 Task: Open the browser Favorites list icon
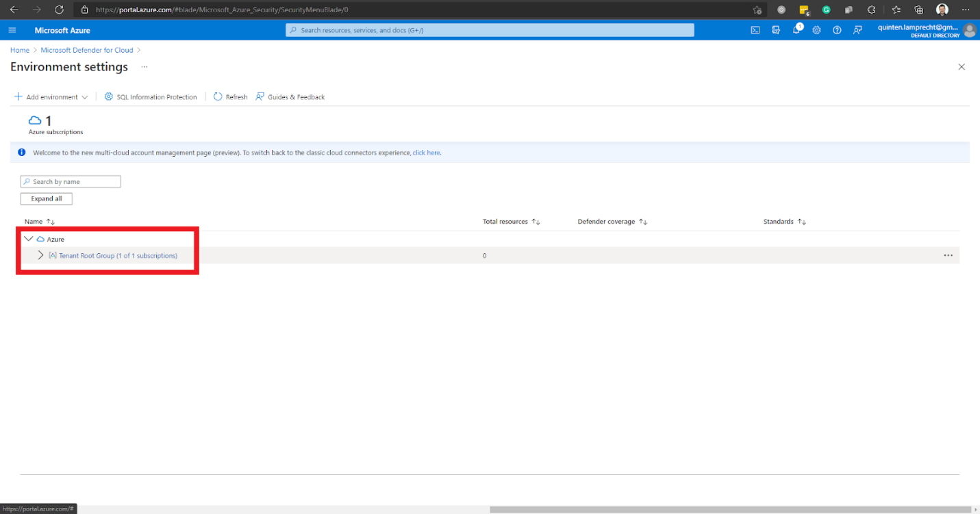896,10
